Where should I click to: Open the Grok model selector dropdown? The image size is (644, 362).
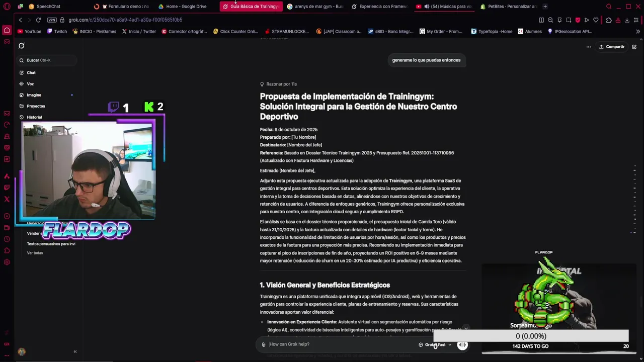coord(435,345)
